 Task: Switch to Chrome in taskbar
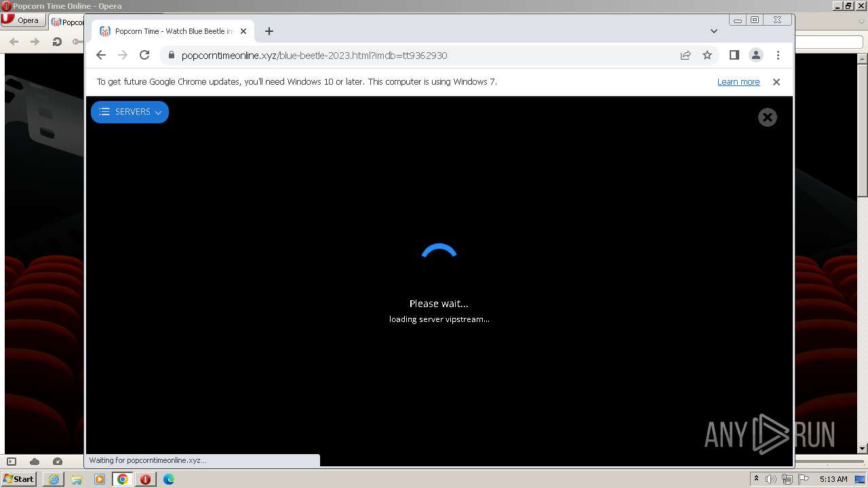(x=123, y=479)
